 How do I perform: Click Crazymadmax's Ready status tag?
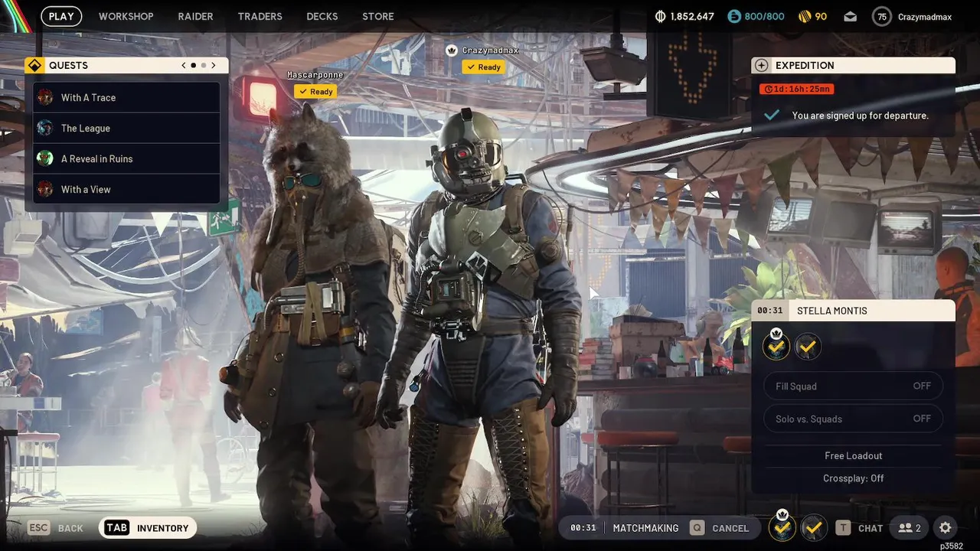pyautogui.click(x=483, y=67)
